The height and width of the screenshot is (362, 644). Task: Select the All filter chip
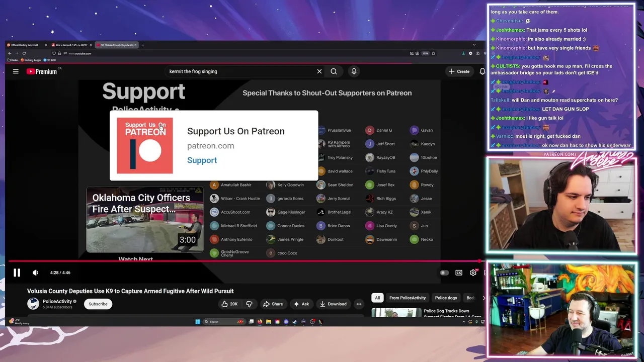tap(377, 298)
